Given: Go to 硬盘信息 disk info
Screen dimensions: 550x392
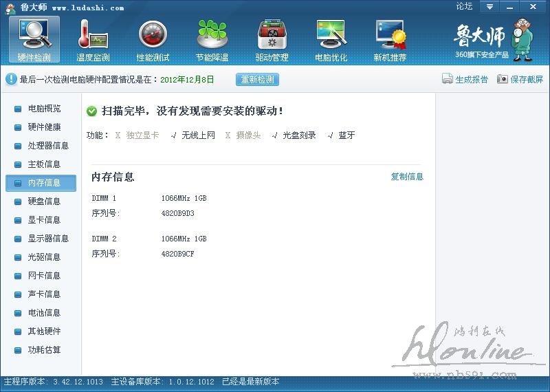Looking at the screenshot, I should tap(43, 202).
